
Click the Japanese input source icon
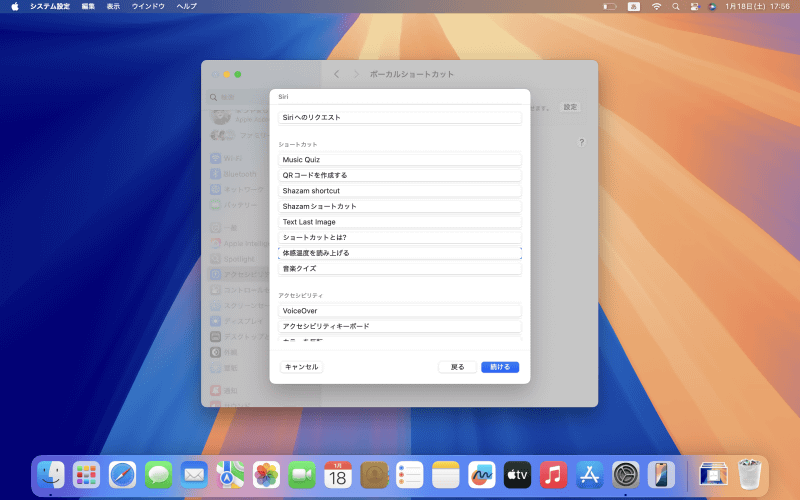[x=634, y=6]
